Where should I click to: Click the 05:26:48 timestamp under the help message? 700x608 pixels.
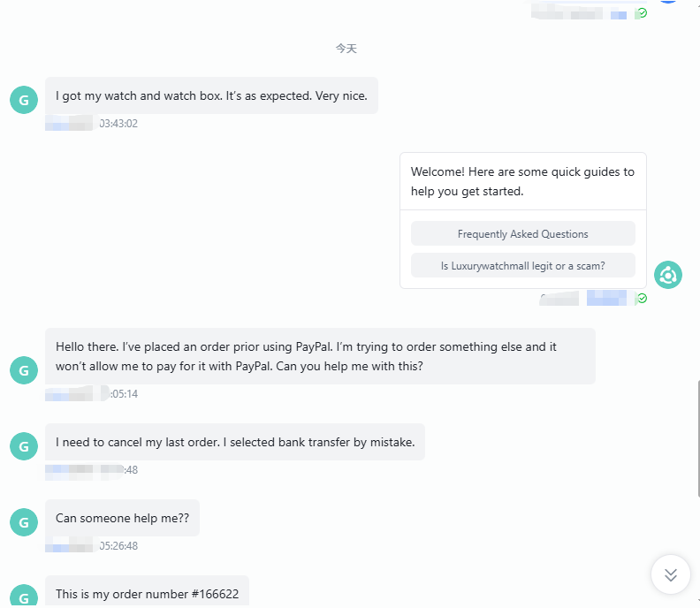[x=118, y=546]
